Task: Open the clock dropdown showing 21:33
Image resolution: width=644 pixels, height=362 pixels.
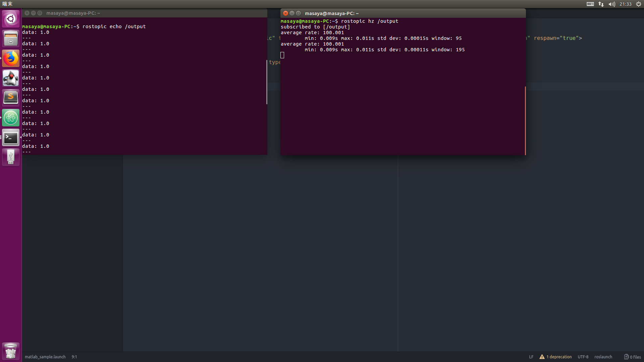Action: (626, 4)
